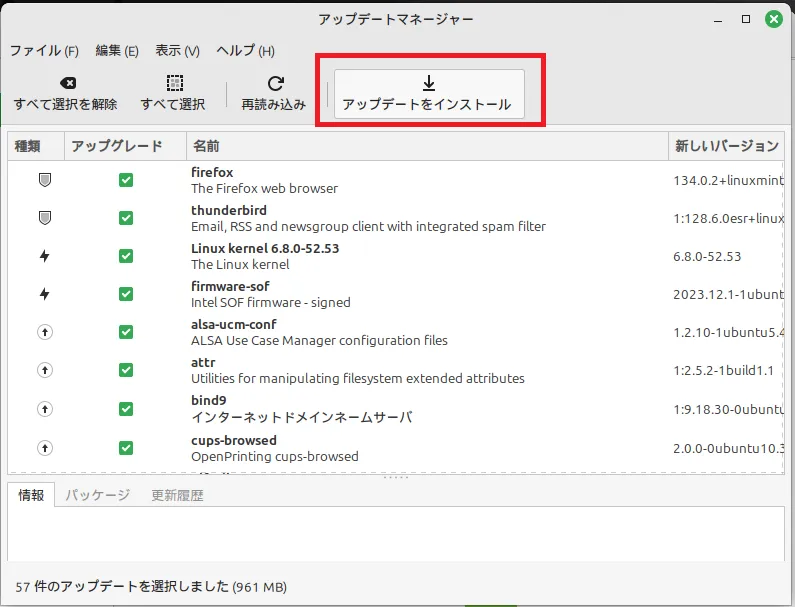Sort by New Version (新しいバージョン) column header

pyautogui.click(x=726, y=146)
